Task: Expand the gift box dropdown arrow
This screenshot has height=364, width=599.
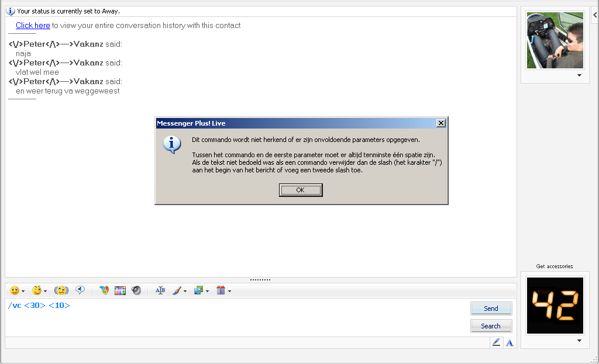Action: click(229, 291)
